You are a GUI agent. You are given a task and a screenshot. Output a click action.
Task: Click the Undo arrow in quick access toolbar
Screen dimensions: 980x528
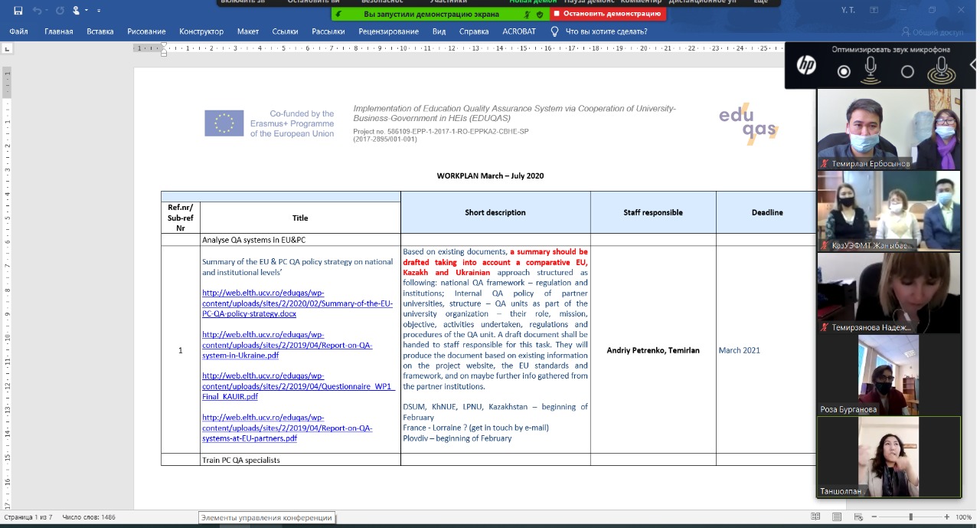click(37, 11)
